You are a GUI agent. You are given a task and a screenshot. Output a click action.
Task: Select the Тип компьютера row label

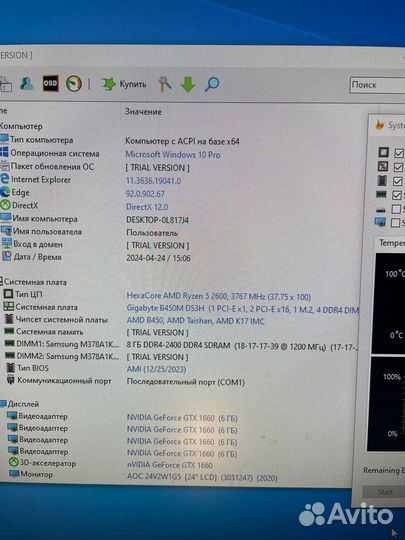41,140
